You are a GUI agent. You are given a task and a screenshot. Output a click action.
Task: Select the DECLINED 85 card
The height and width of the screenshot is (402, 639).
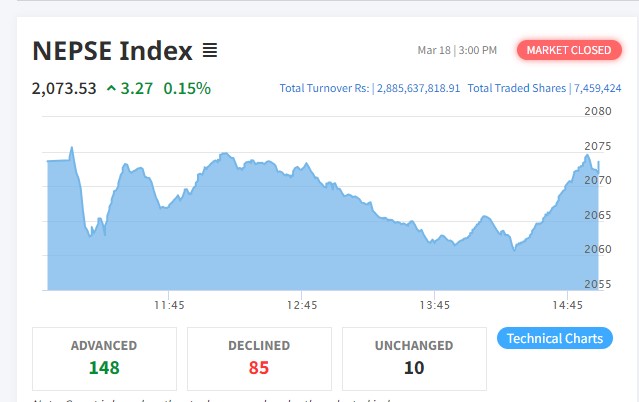pos(259,357)
